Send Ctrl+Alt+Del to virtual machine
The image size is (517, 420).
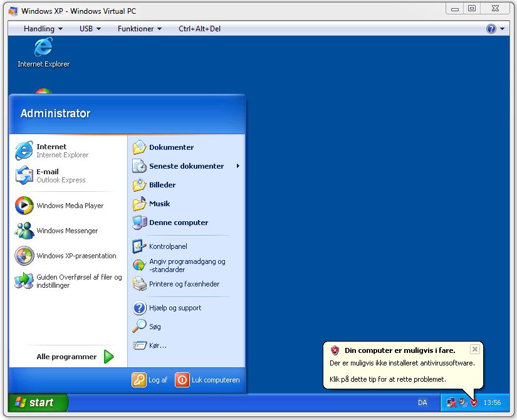tap(199, 29)
